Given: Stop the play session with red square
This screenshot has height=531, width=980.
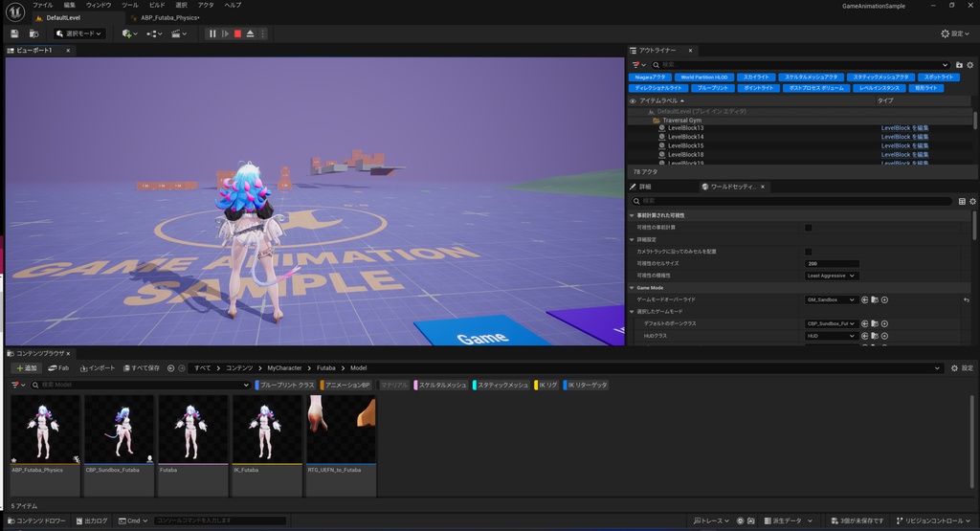Looking at the screenshot, I should pos(237,33).
